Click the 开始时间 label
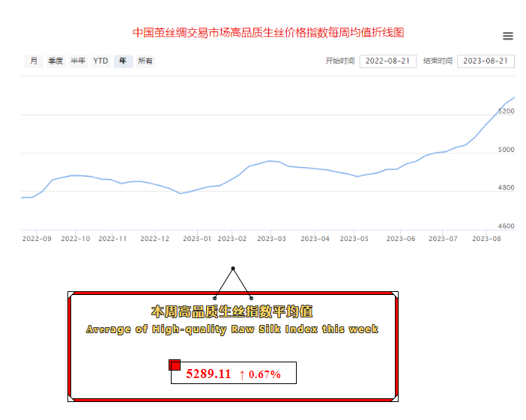The height and width of the screenshot is (420, 526). click(339, 61)
